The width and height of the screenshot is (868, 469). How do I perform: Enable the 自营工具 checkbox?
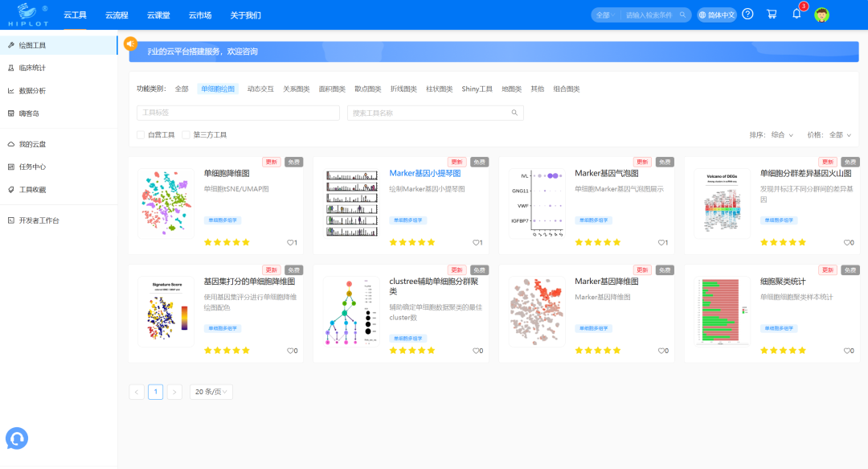tap(141, 135)
